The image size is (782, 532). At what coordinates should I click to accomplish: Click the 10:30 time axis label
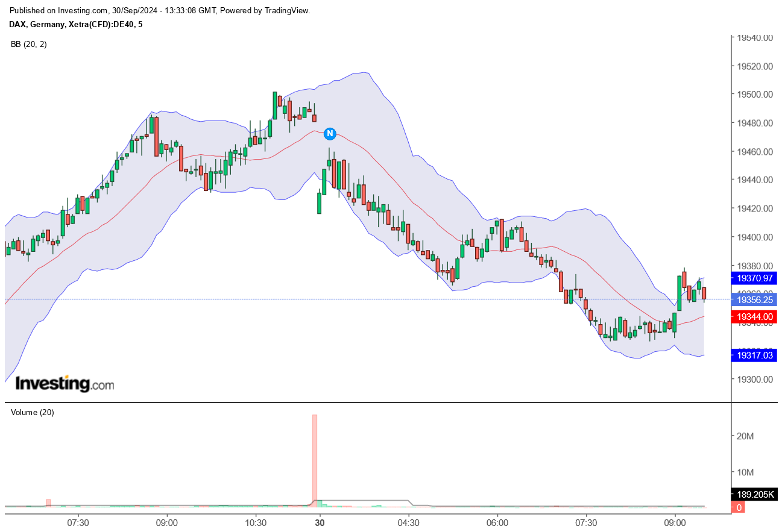click(256, 522)
